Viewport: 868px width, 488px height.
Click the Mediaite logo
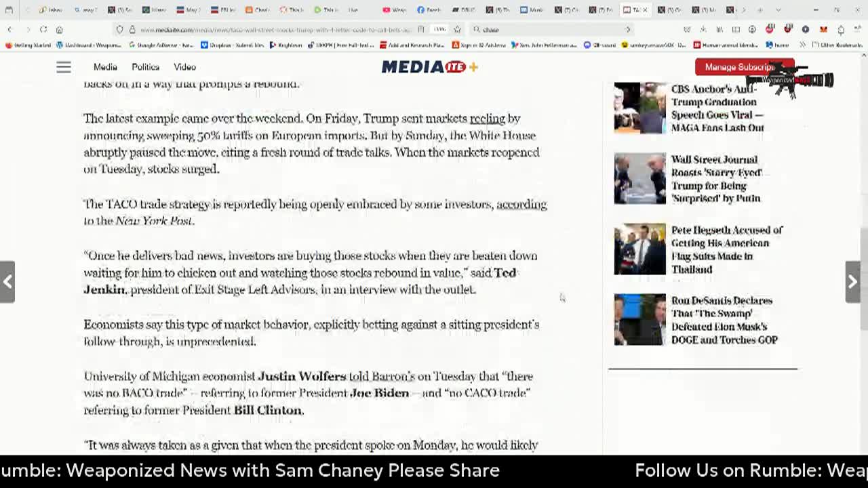(x=429, y=66)
